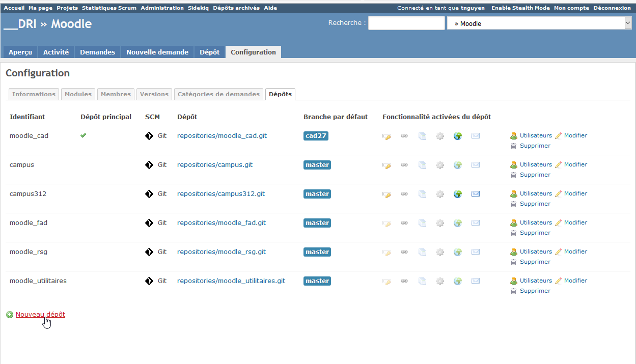636x364 pixels.
Task: Open Statistiques Scrum in the top menu
Action: [109, 8]
